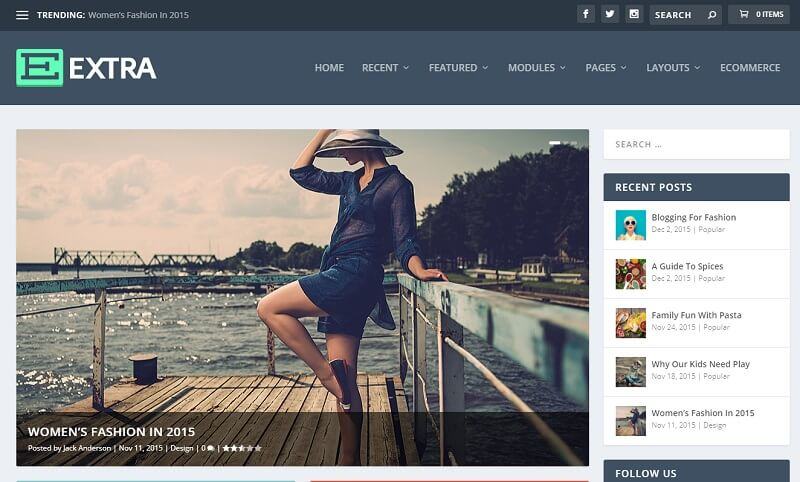Open the shopping cart icon
Image resolution: width=800 pixels, height=482 pixels.
743,14
